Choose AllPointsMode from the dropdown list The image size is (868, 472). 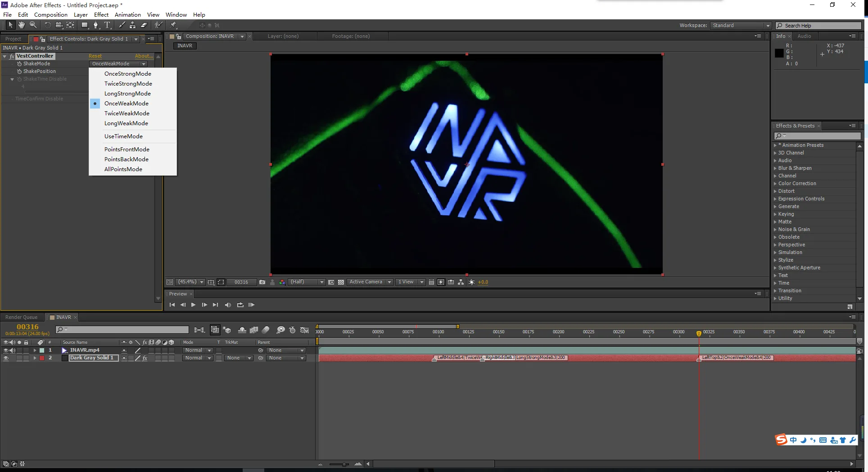pyautogui.click(x=123, y=169)
